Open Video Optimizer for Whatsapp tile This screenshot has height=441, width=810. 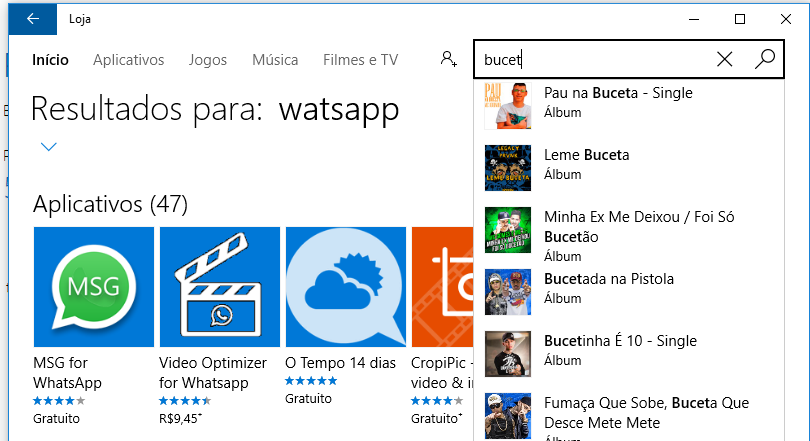point(219,287)
